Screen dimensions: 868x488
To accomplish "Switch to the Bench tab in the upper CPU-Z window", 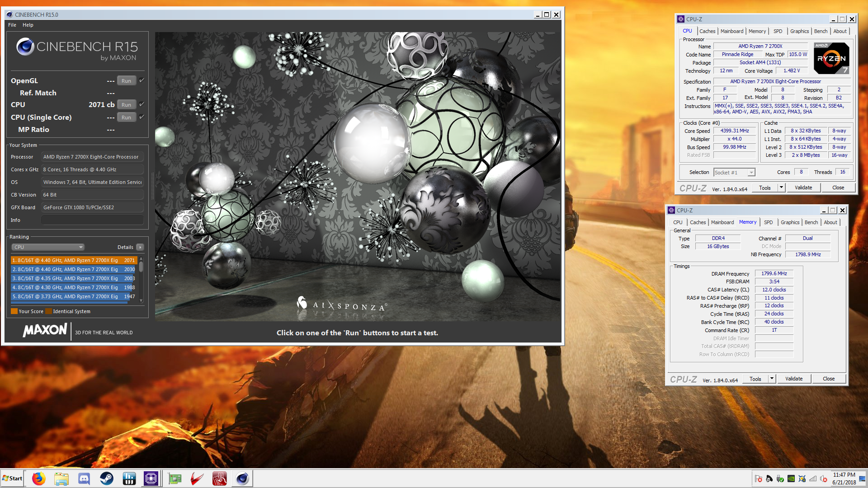I will 821,31.
